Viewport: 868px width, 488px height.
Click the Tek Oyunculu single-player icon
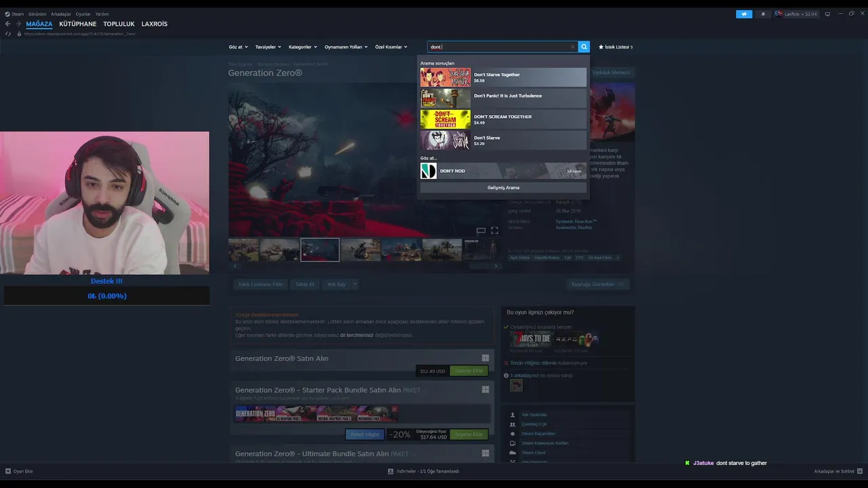513,415
